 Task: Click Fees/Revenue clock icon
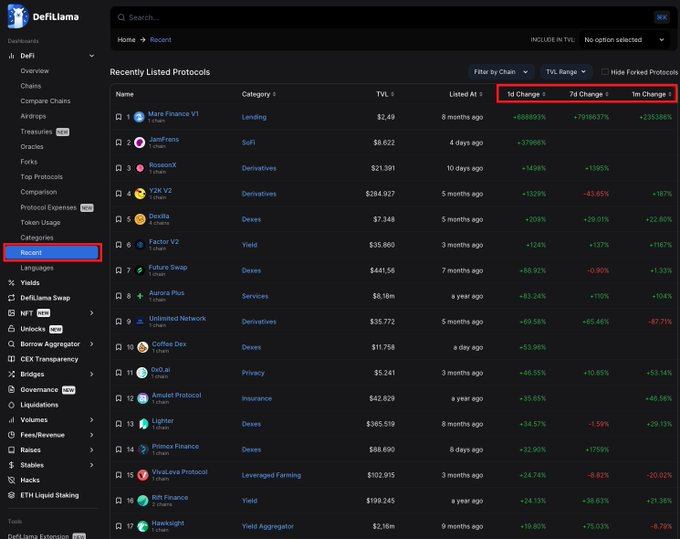11,435
